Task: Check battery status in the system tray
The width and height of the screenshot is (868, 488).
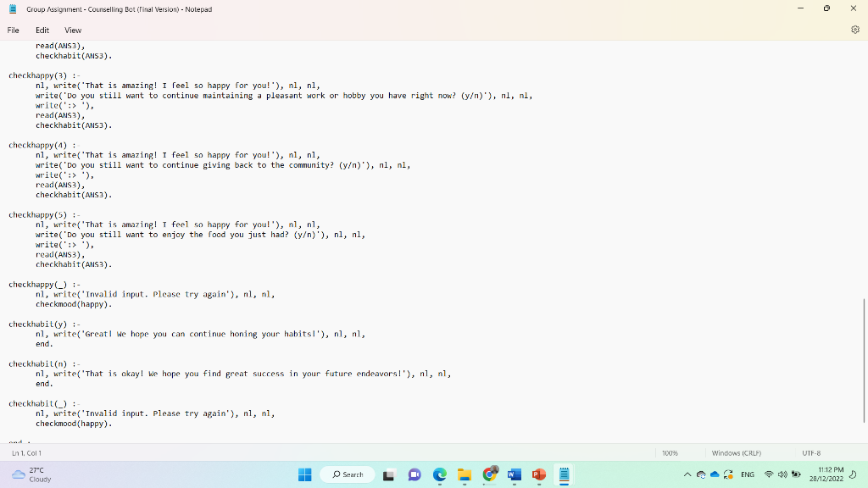Action: pyautogui.click(x=796, y=475)
